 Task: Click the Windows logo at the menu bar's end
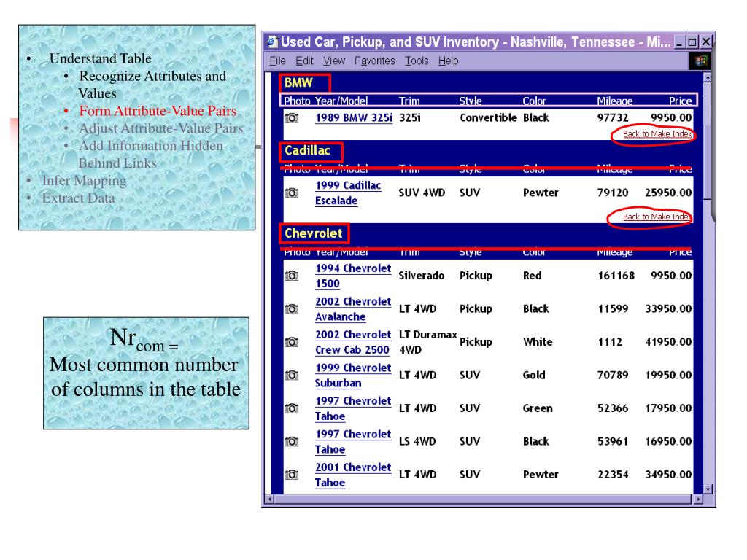pyautogui.click(x=700, y=61)
